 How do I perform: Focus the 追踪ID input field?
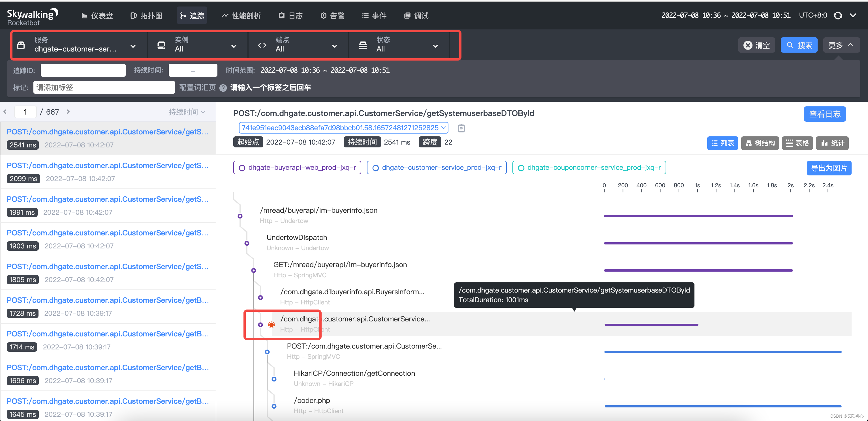tap(83, 70)
